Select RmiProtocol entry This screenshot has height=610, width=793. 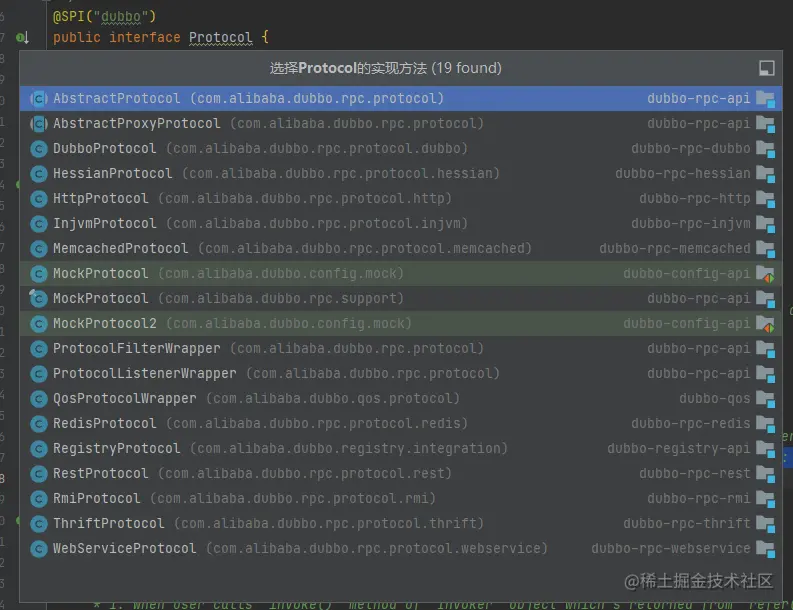tap(401, 499)
